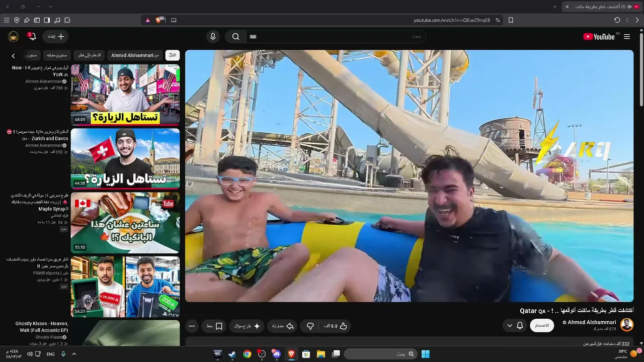Open Discord from the taskbar

[x=276, y=354]
